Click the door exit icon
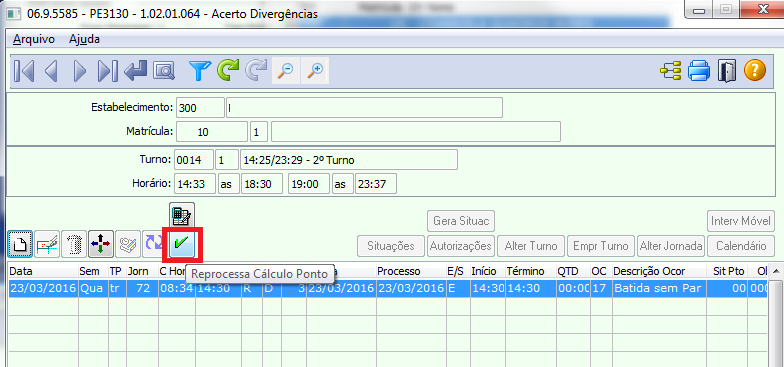The image size is (784, 367). (726, 71)
